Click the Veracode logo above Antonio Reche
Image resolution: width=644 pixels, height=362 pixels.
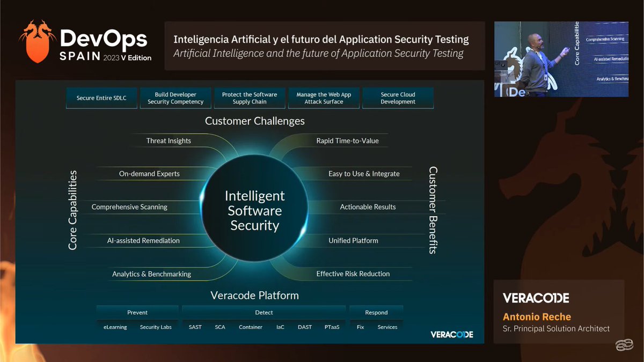click(x=536, y=298)
